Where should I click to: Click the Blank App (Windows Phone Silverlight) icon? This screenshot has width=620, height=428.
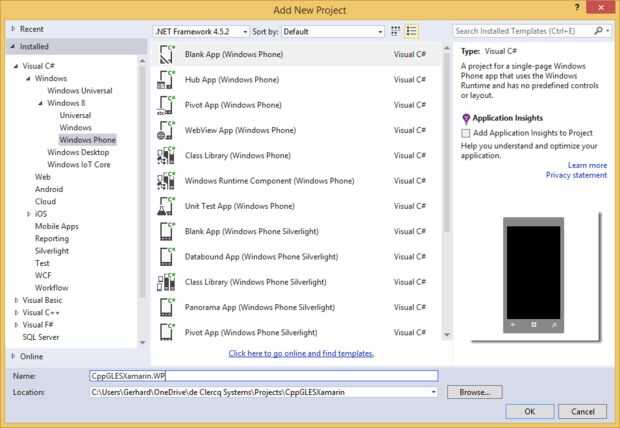(167, 232)
